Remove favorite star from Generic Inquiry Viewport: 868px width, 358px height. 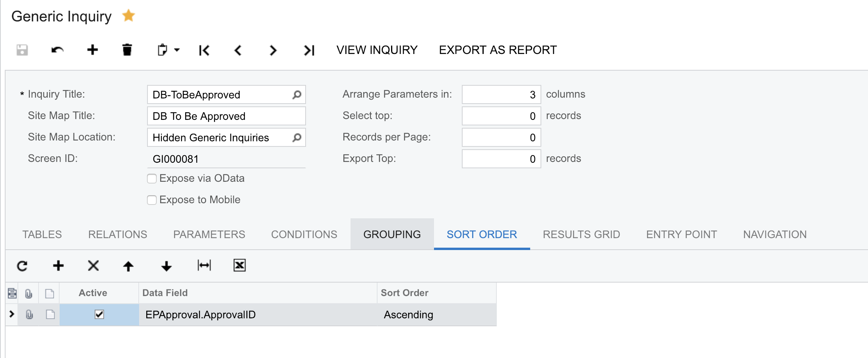[128, 16]
